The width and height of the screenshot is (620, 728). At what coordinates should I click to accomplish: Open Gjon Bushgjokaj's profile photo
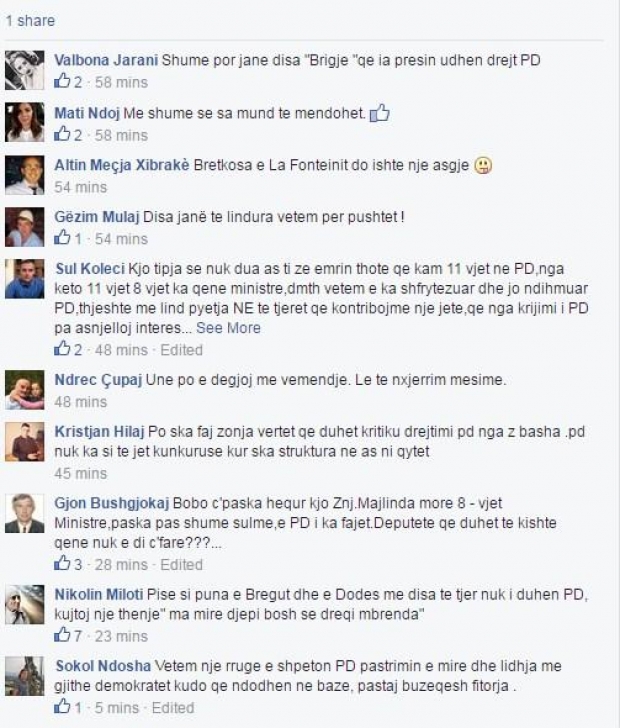[25, 513]
